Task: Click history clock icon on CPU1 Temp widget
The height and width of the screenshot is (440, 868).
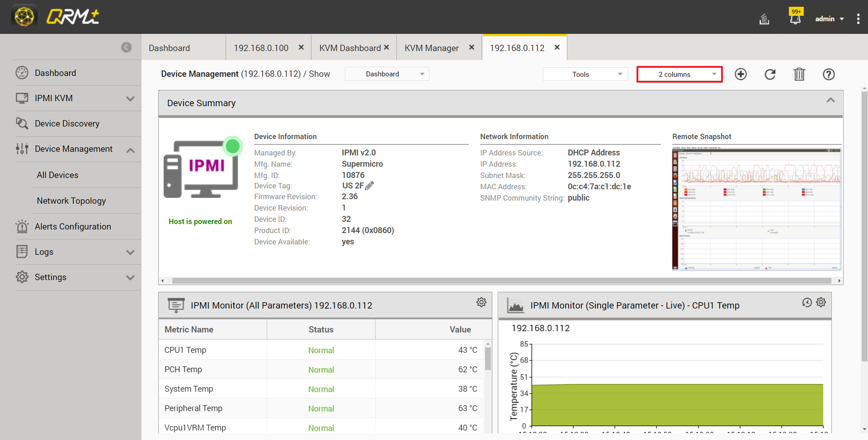Action: (807, 302)
